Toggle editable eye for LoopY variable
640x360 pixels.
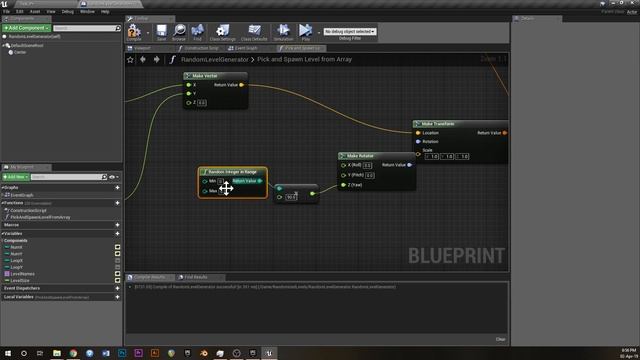tap(118, 267)
